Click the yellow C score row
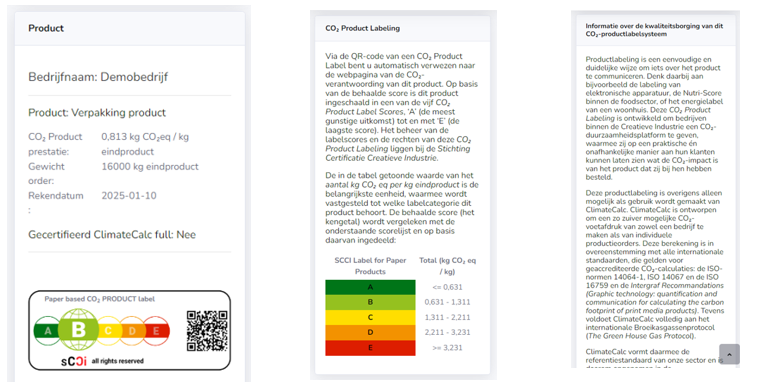 coord(370,317)
